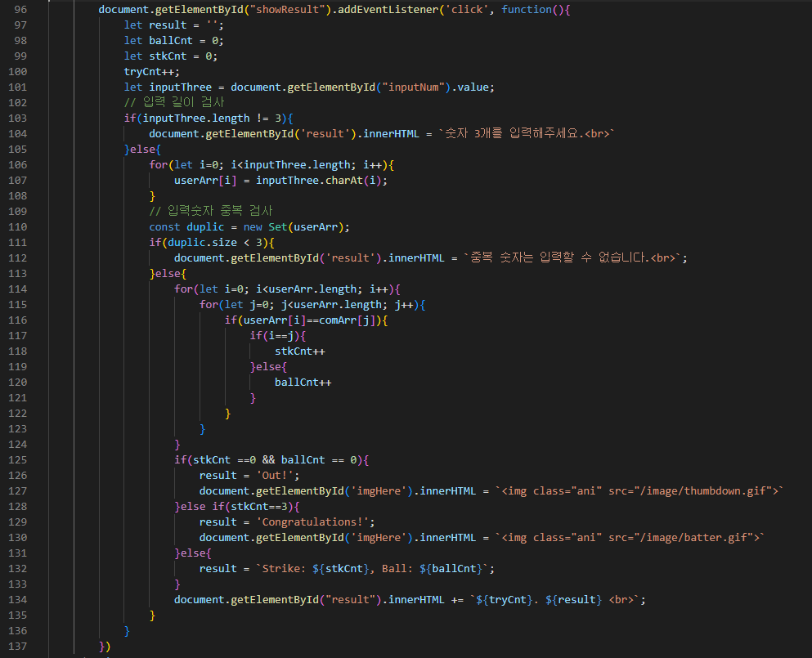The image size is (812, 658).
Task: Click line number 96 in the gutter
Action: pos(20,9)
